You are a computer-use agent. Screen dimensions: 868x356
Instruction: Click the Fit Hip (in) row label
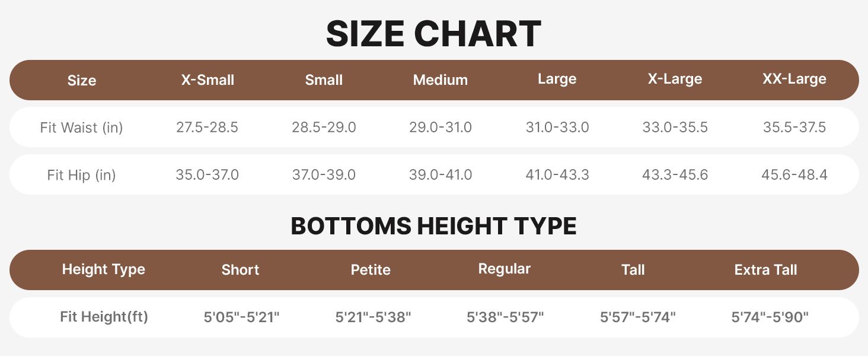(82, 175)
